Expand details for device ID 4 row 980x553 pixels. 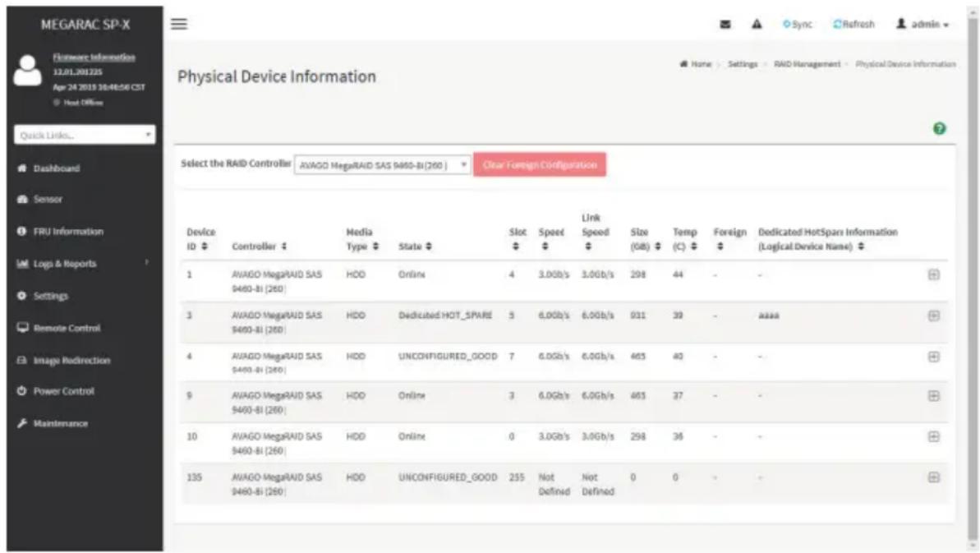point(934,357)
